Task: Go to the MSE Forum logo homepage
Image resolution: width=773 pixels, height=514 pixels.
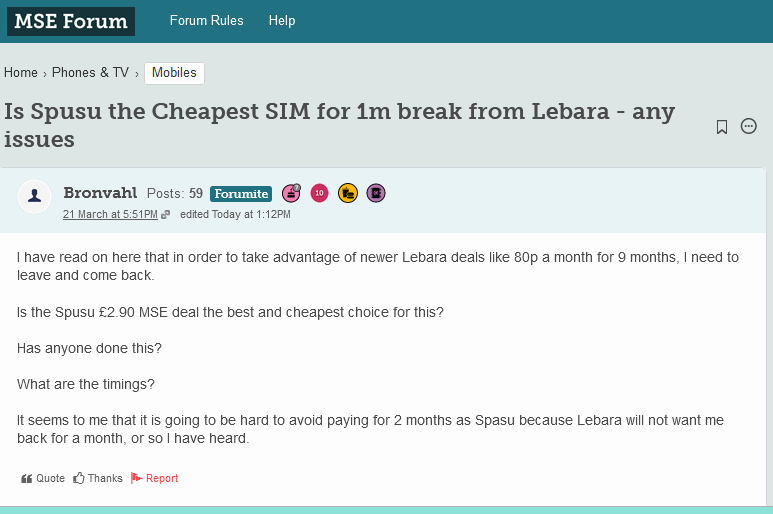Action: point(71,21)
